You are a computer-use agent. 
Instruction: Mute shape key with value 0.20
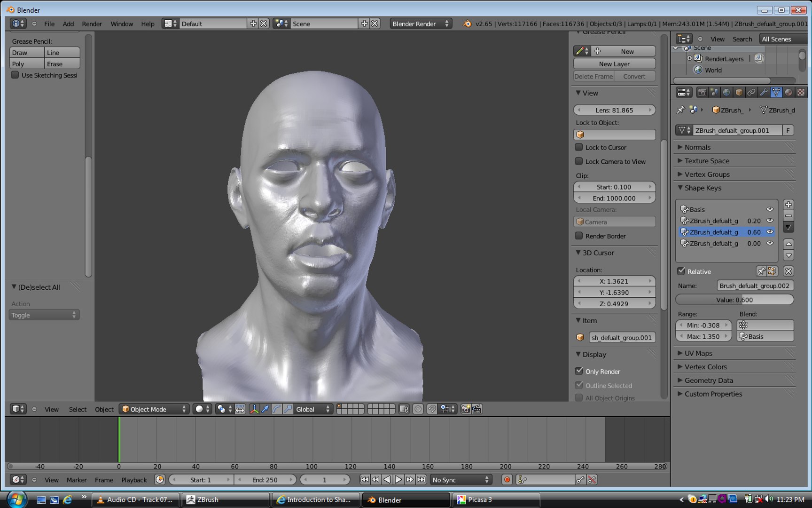[x=770, y=221]
